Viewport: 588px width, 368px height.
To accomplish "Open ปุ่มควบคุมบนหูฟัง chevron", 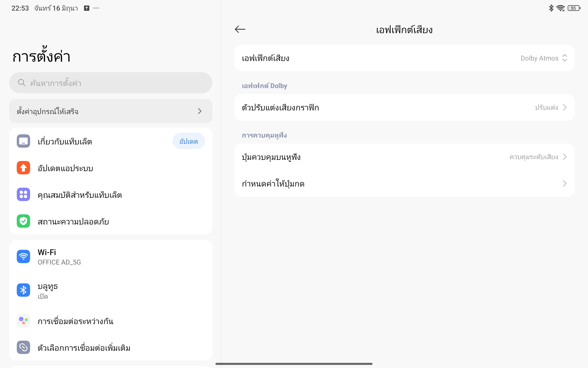I will tap(565, 157).
